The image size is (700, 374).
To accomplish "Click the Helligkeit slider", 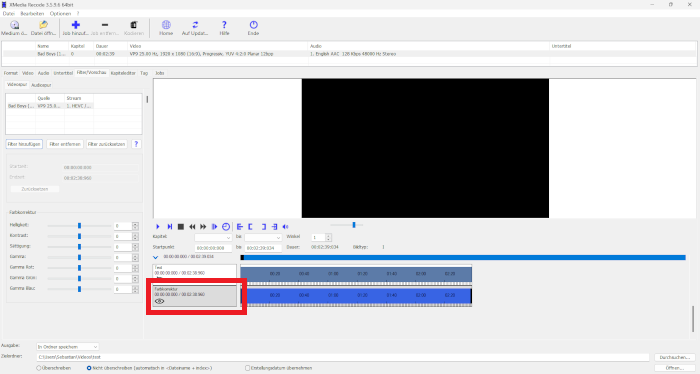I will (79, 226).
